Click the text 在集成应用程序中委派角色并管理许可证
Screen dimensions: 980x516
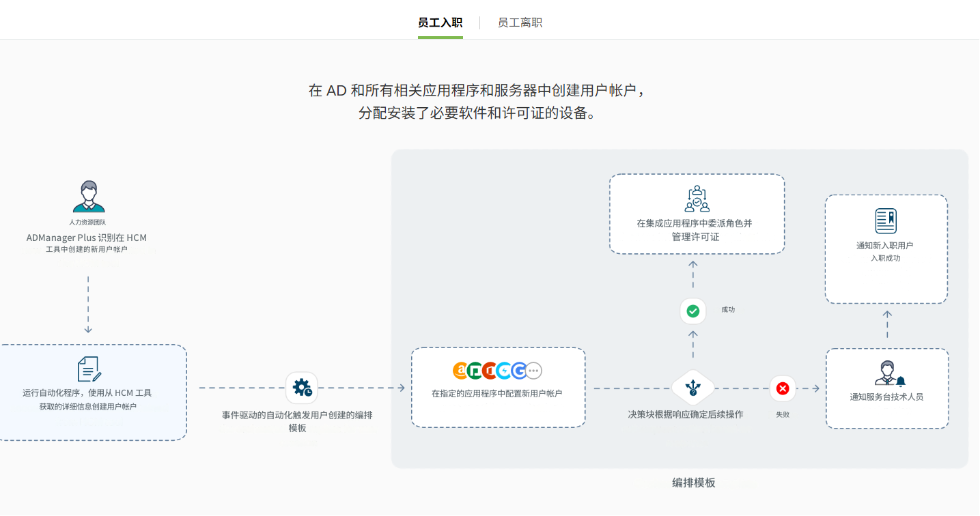[695, 230]
